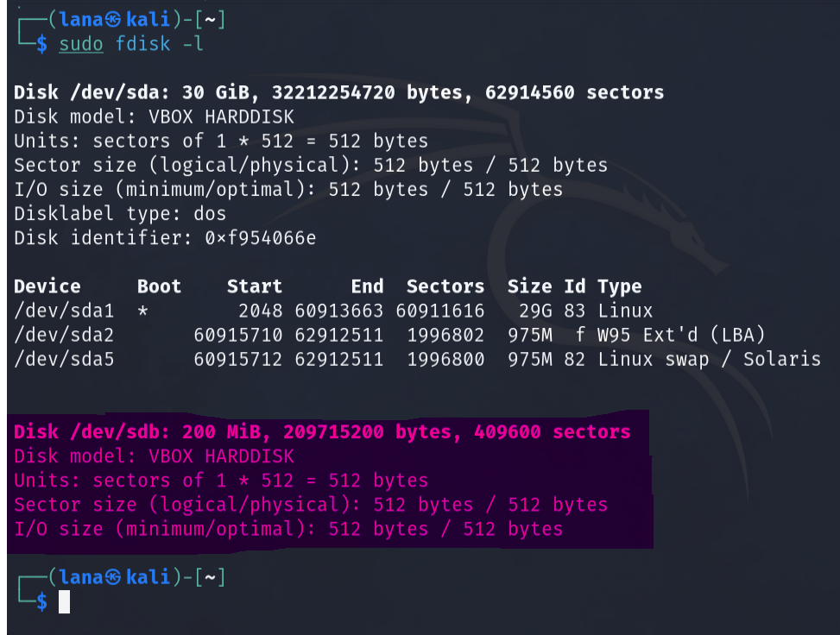Click the W95 Ext'd (LBA) type
Viewport: 840px width, 635px height.
pyautogui.click(x=681, y=335)
